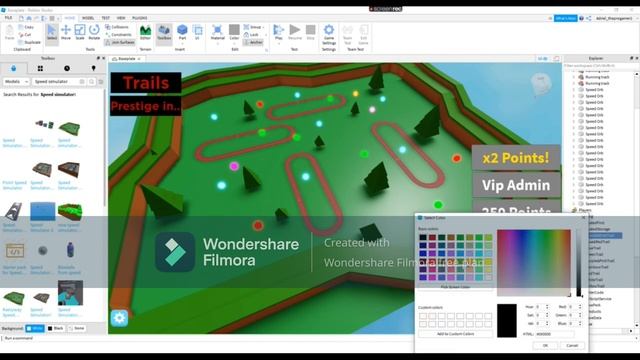Switch to the VIEW ribbon tab
The width and height of the screenshot is (640, 360).
pos(121,18)
